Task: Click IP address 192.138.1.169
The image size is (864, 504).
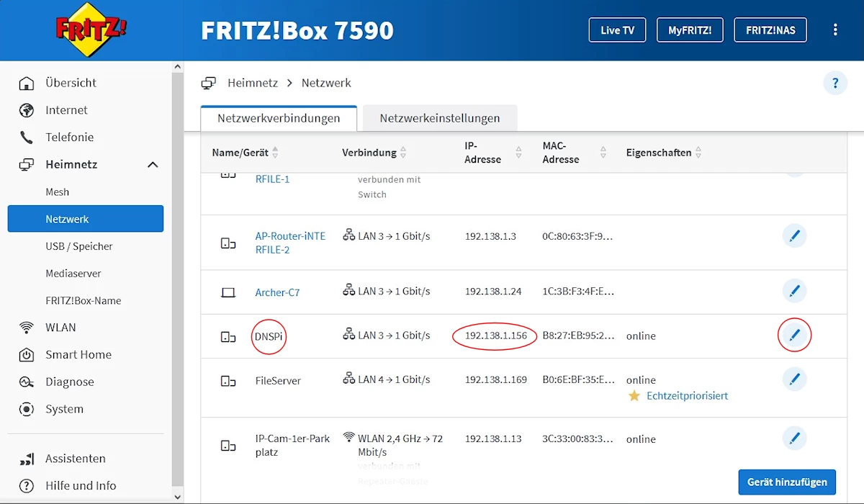Action: pos(496,379)
